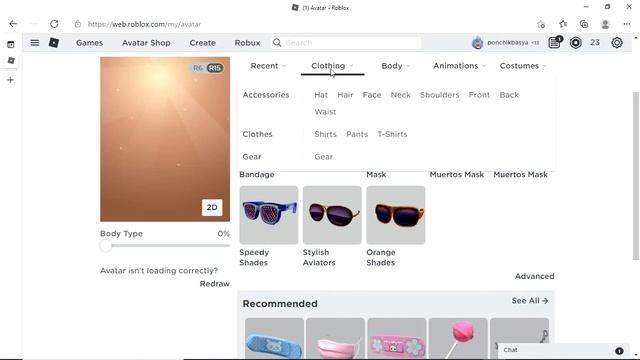Click Redraw avatar link
The width and height of the screenshot is (640, 360).
click(214, 284)
